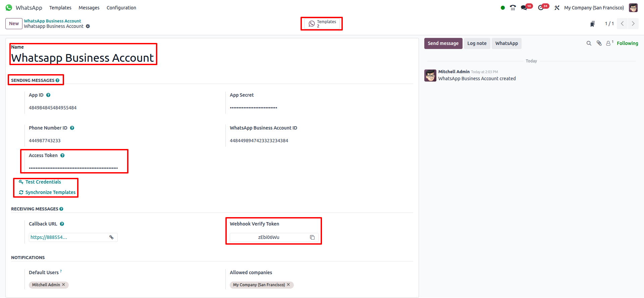Open the Configuration menu

pyautogui.click(x=121, y=8)
